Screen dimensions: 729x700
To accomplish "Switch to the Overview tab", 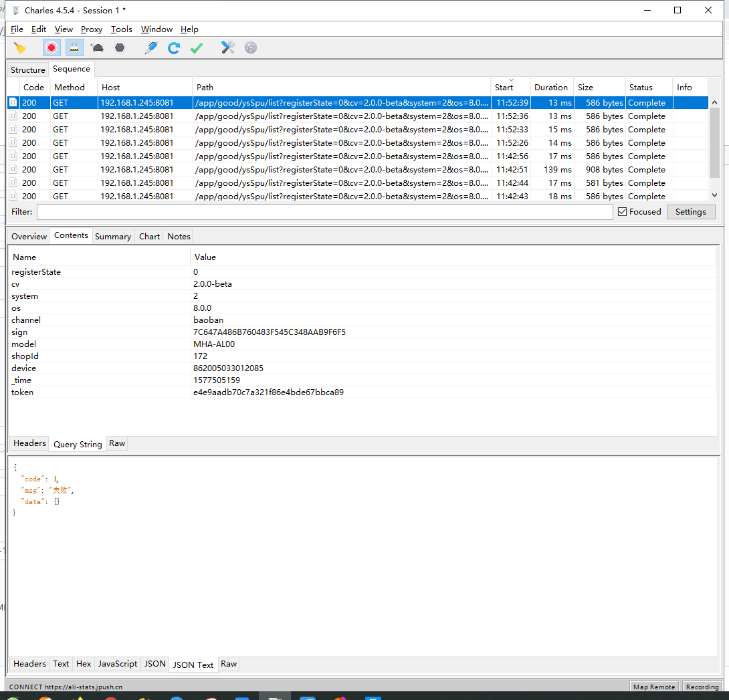I will [x=29, y=237].
